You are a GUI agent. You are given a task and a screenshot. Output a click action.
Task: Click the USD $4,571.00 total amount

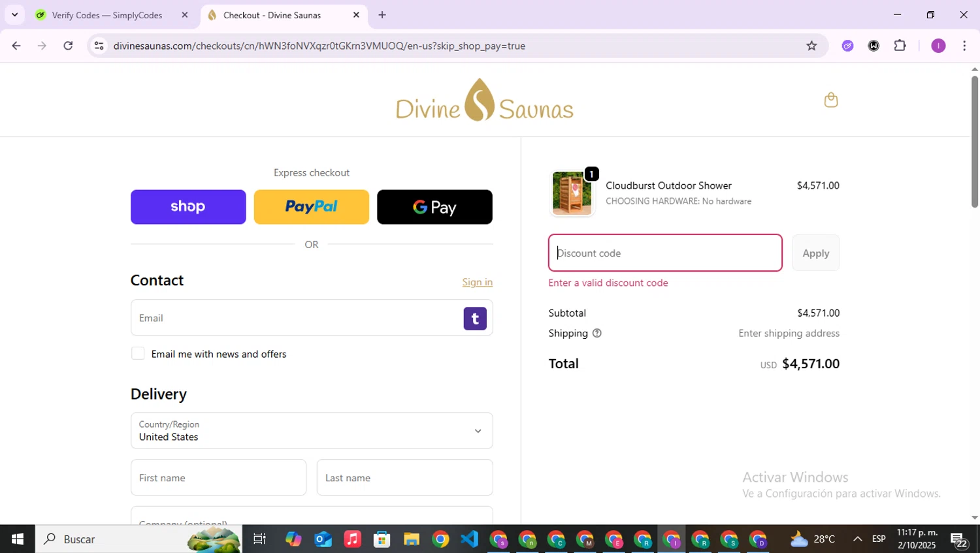click(x=800, y=364)
